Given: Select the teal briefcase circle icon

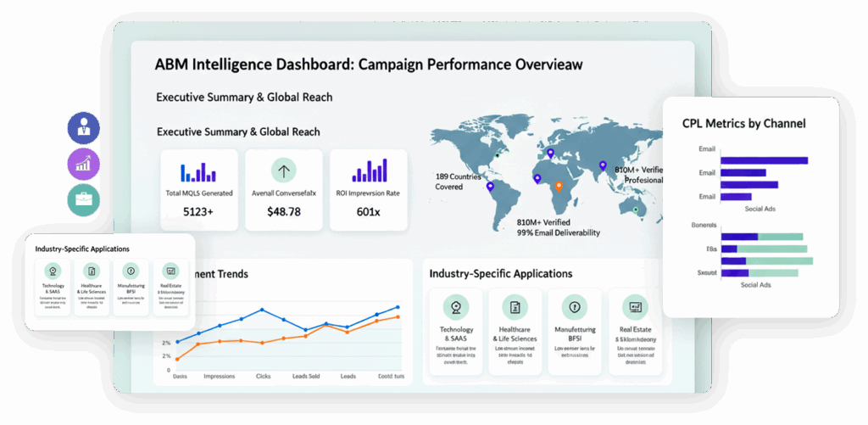Looking at the screenshot, I should [x=83, y=199].
